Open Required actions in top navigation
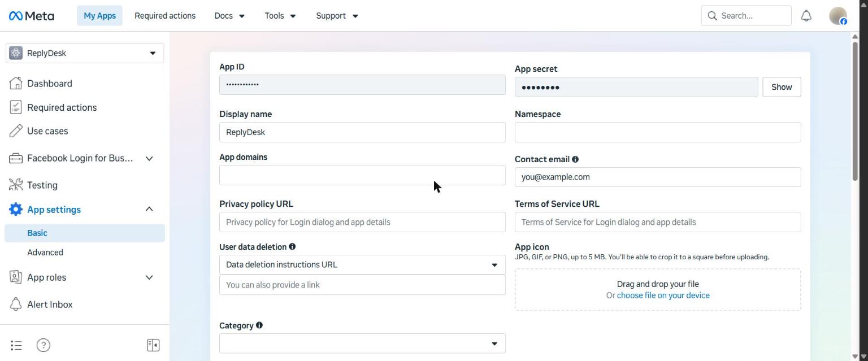This screenshot has height=361, width=868. coord(165,16)
